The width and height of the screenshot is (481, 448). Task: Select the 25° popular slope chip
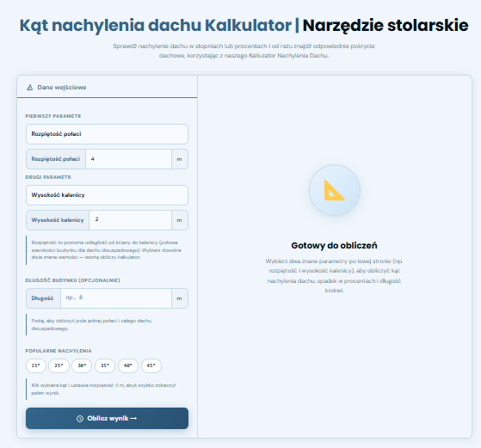(x=59, y=365)
